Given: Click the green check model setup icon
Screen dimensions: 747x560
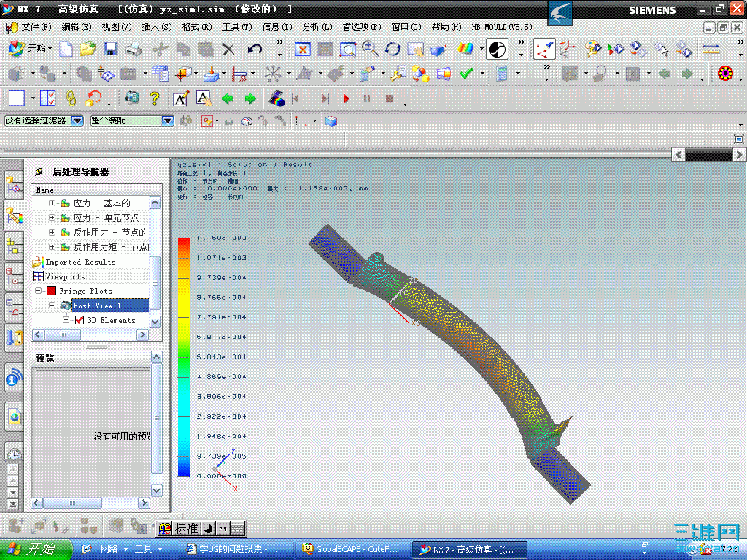Looking at the screenshot, I should pyautogui.click(x=466, y=74).
